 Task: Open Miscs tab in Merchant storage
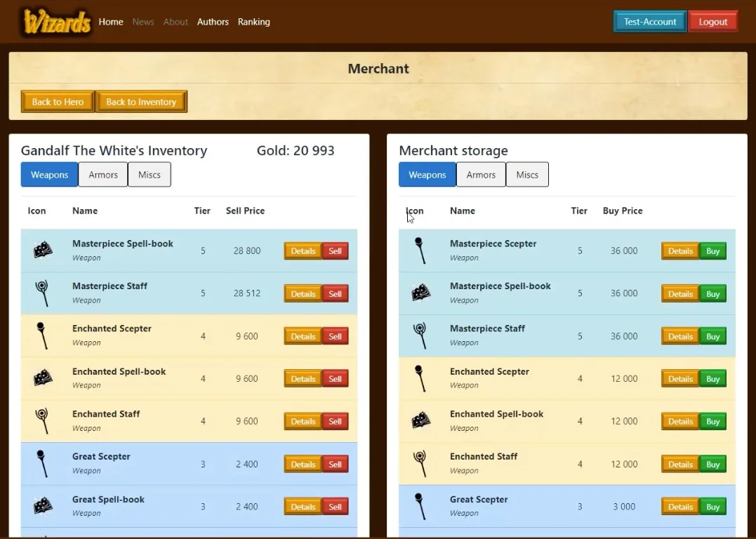pos(527,175)
